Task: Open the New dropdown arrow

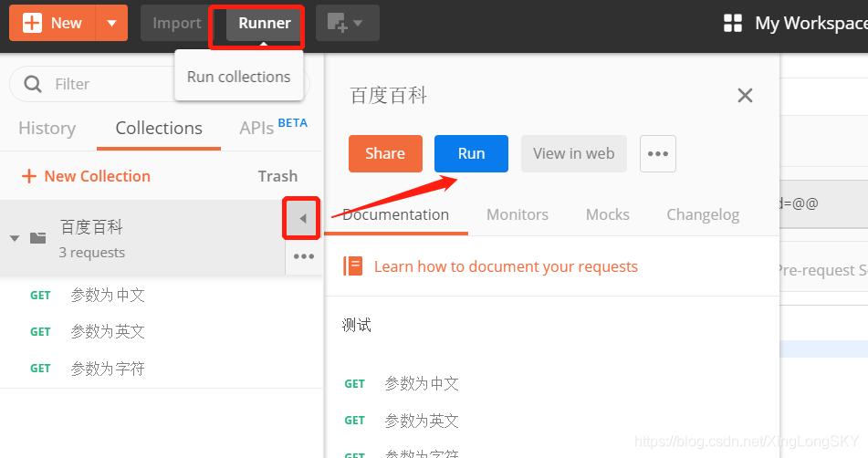Action: coord(112,23)
